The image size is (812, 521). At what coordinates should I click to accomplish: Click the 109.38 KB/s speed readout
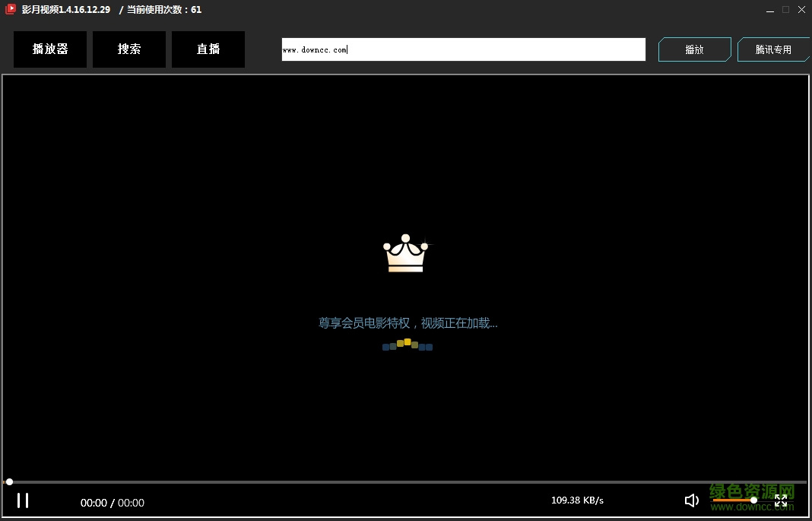(x=577, y=500)
